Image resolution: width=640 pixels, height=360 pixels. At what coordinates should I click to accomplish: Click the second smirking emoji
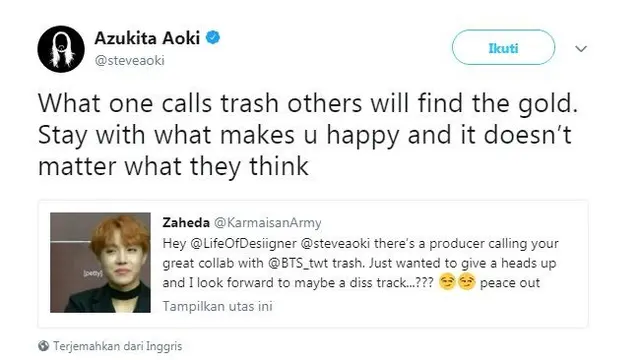(467, 282)
